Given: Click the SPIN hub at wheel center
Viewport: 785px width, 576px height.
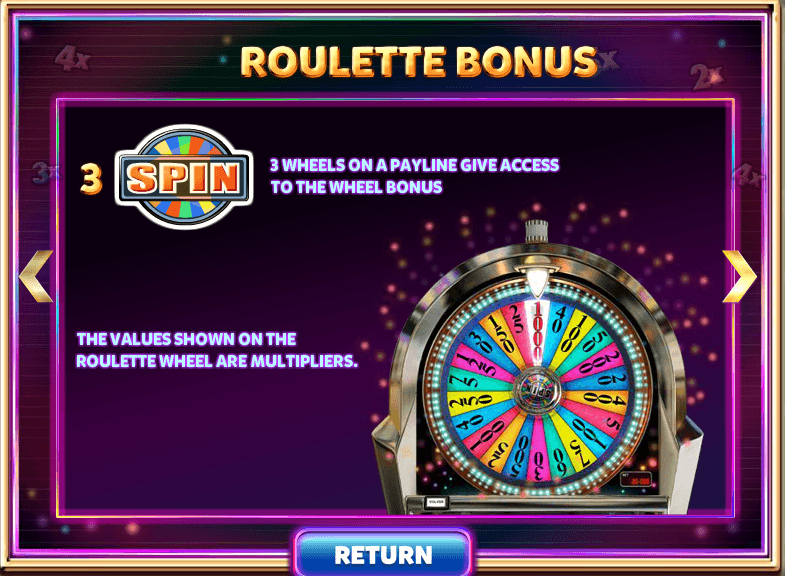Looking at the screenshot, I should point(537,391).
